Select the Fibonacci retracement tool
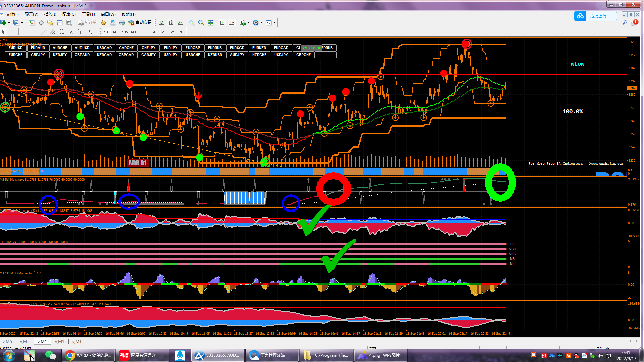 (62, 32)
